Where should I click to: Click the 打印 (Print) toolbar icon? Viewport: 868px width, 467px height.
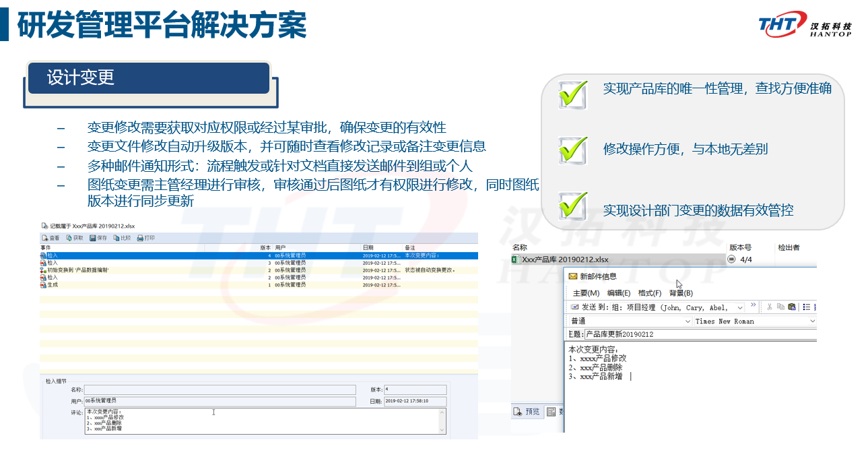pyautogui.click(x=140, y=238)
